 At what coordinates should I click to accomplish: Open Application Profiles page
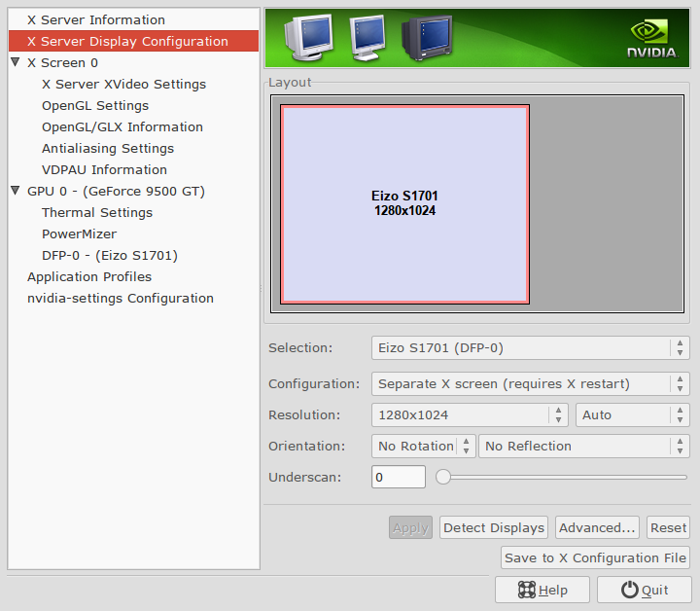(x=89, y=277)
